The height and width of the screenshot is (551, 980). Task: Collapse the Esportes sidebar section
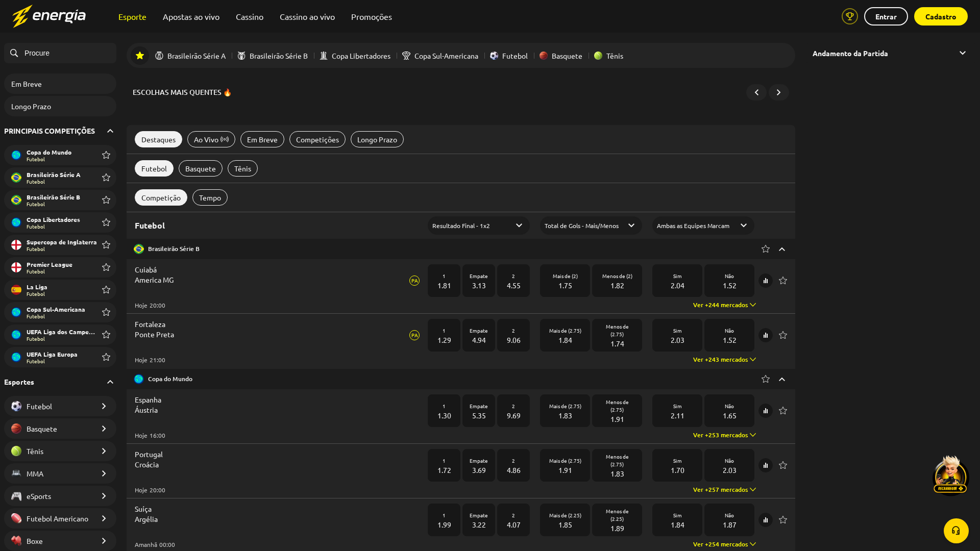pos(110,382)
